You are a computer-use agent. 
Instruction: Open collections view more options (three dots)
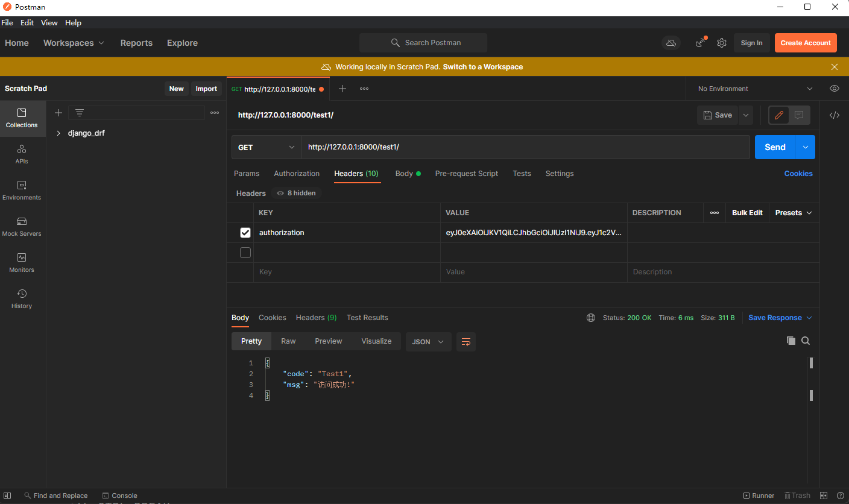click(x=215, y=113)
